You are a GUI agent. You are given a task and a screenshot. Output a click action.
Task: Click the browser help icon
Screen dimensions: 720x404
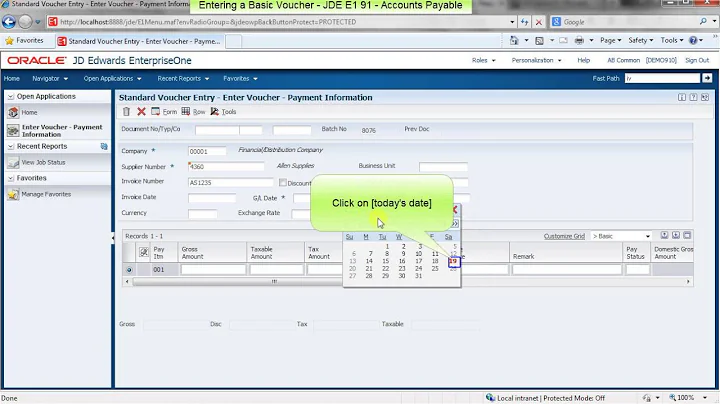(693, 40)
